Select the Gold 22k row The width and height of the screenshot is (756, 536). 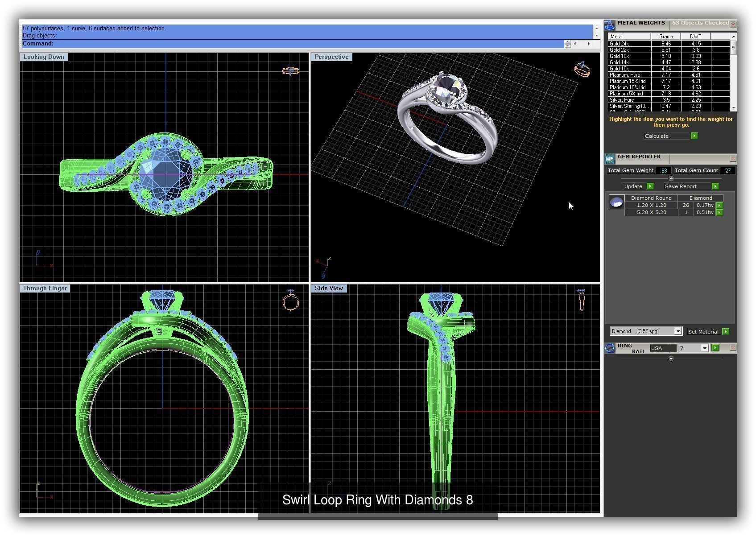[x=669, y=50]
